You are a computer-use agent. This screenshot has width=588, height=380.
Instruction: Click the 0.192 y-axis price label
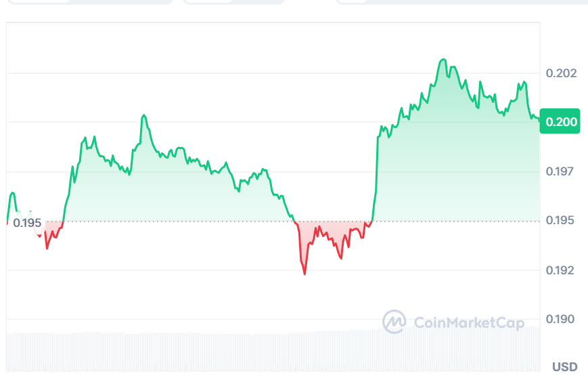(561, 270)
